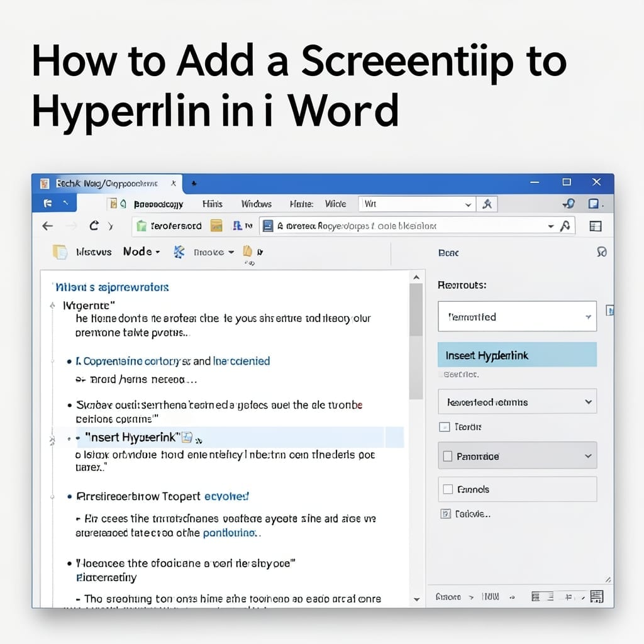Viewport: 644px width, 644px height.
Task: Click the document scroll down arrow
Action: click(x=416, y=599)
